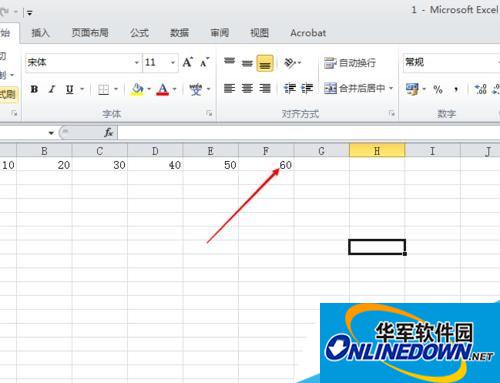
Task: Apply percent style
Action: [x=438, y=89]
